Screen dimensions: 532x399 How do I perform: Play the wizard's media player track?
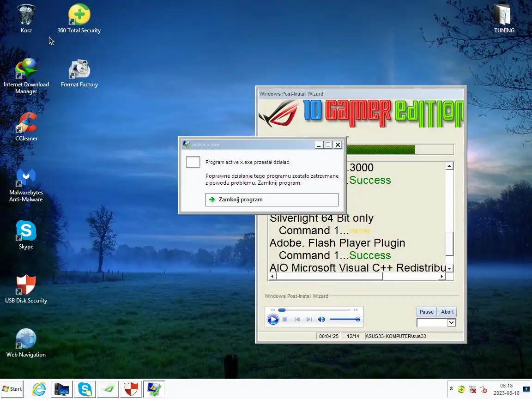[273, 319]
